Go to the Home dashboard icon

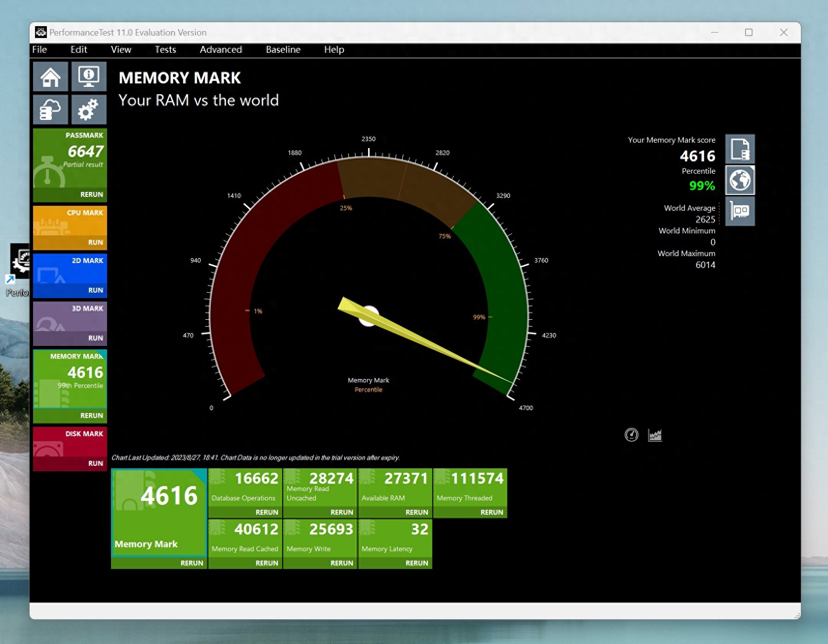tap(50, 76)
